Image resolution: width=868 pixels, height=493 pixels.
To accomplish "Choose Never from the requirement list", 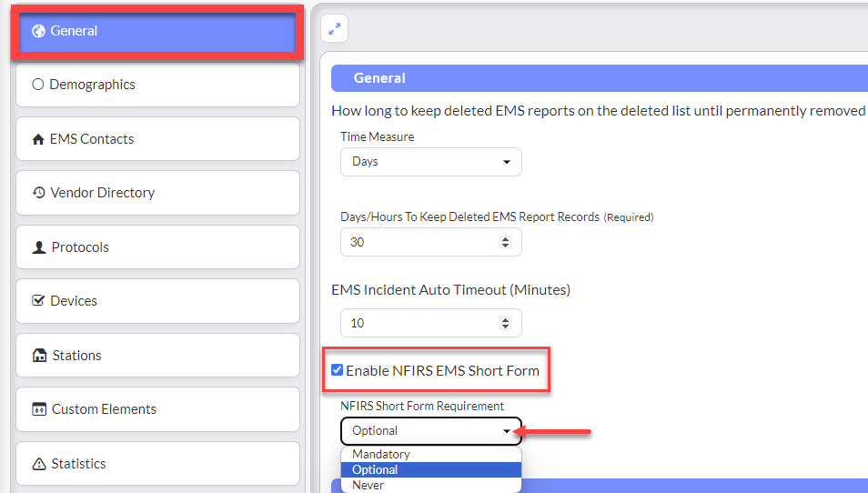I will [430, 485].
